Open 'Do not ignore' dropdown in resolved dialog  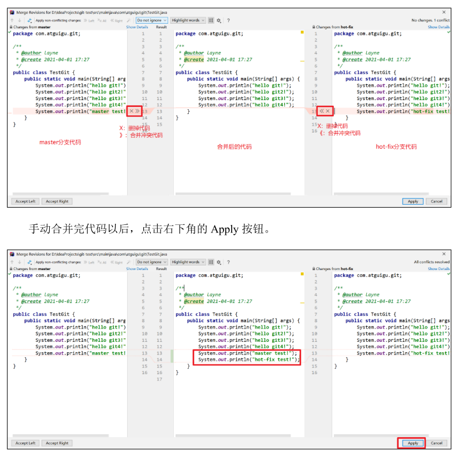pyautogui.click(x=152, y=262)
